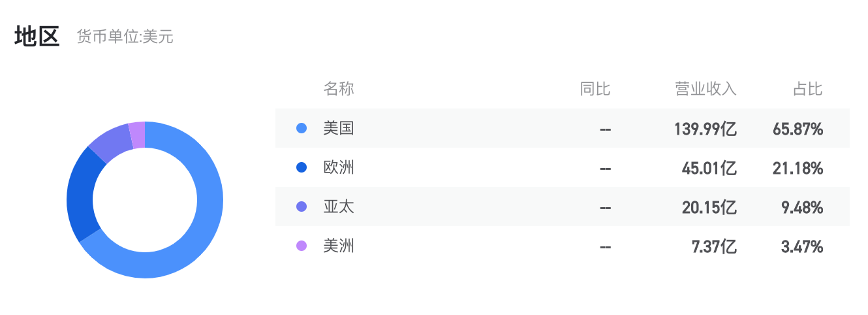Viewport: 868px width, 315px height.
Task: Sort by the 同比 column header
Action: [595, 89]
